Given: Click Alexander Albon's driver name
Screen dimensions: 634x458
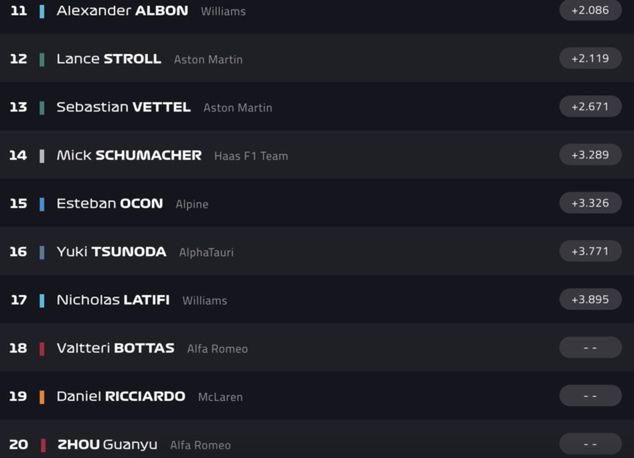Looking at the screenshot, I should click(122, 11).
